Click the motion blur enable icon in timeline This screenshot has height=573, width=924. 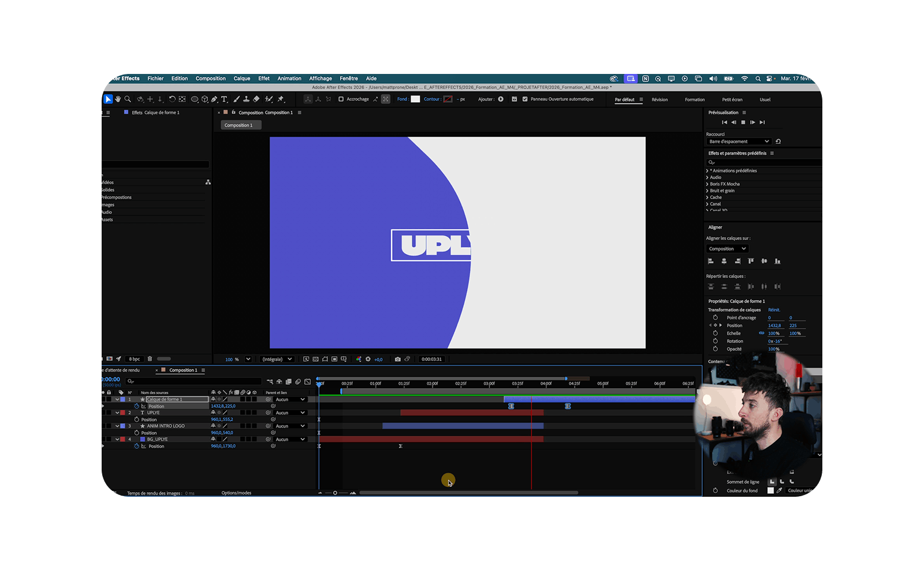[298, 382]
